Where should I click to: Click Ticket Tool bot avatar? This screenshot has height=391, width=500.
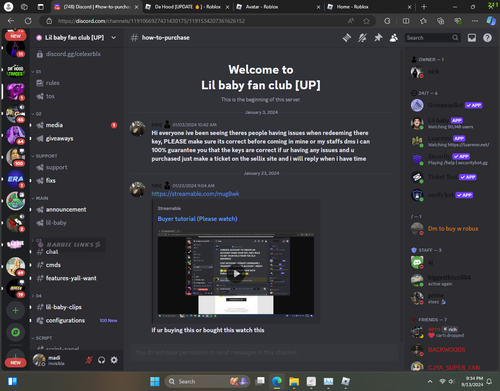(x=417, y=177)
